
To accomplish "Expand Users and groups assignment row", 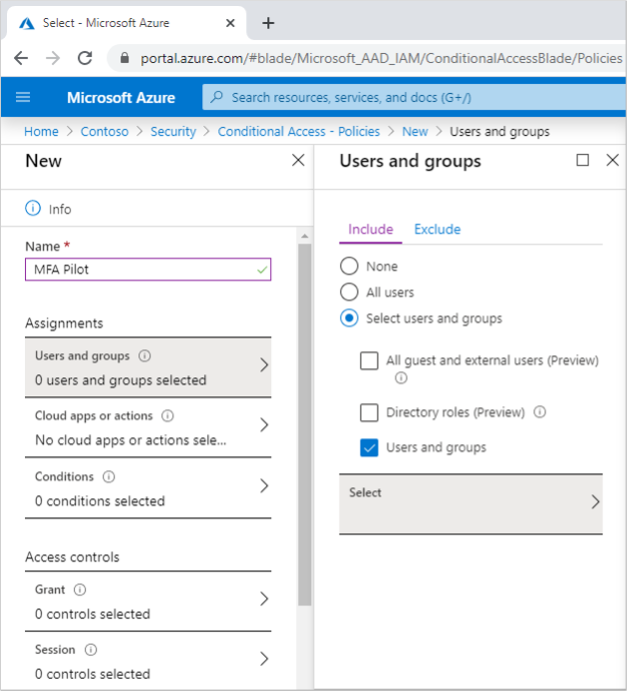I will pos(148,368).
